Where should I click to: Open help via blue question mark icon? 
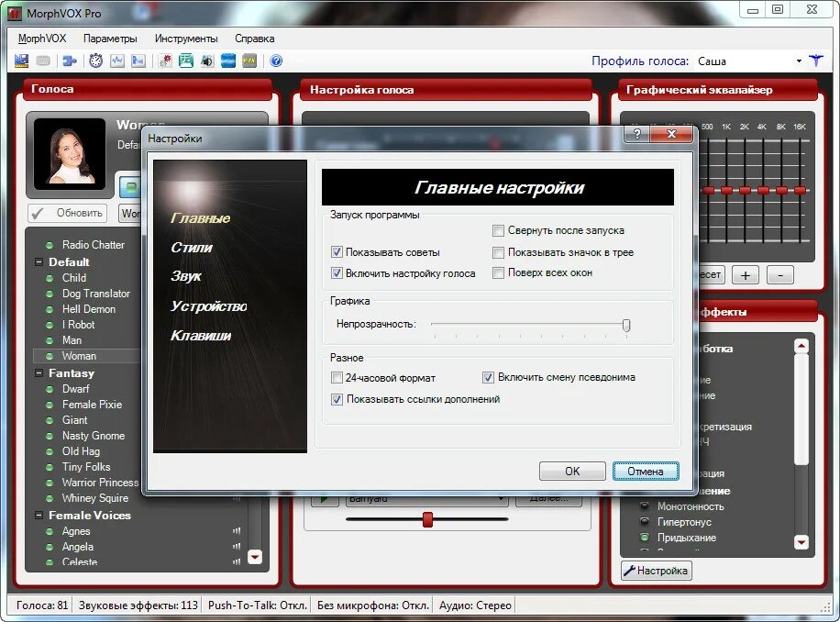pos(276,61)
